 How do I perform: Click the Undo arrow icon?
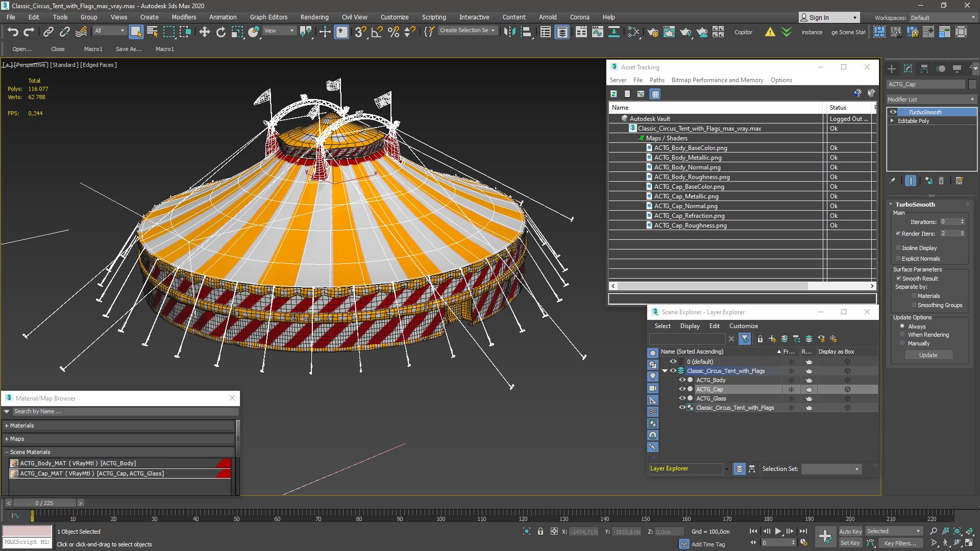13,32
